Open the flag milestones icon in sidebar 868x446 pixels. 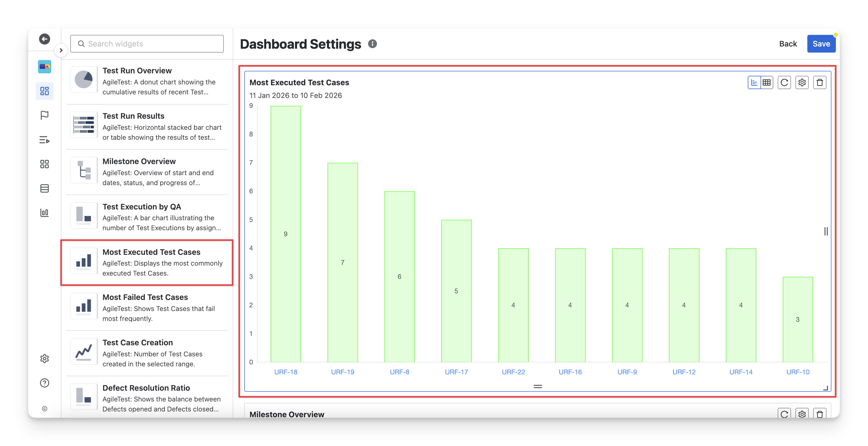(x=45, y=115)
